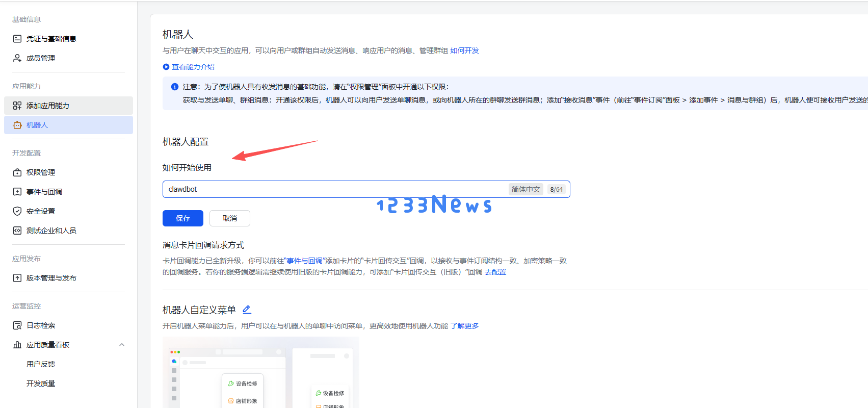Click the 机器人配置 heading
Screen dimensions: 868x408
tap(186, 142)
